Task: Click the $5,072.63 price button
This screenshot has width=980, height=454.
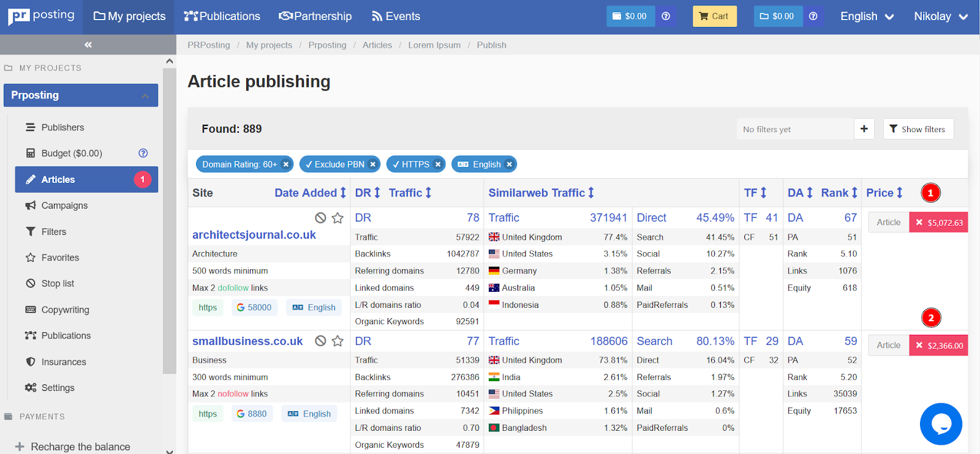Action: [939, 223]
